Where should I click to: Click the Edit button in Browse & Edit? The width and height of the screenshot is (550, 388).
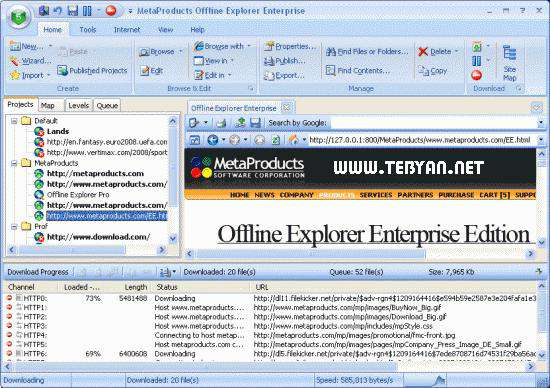tap(152, 71)
